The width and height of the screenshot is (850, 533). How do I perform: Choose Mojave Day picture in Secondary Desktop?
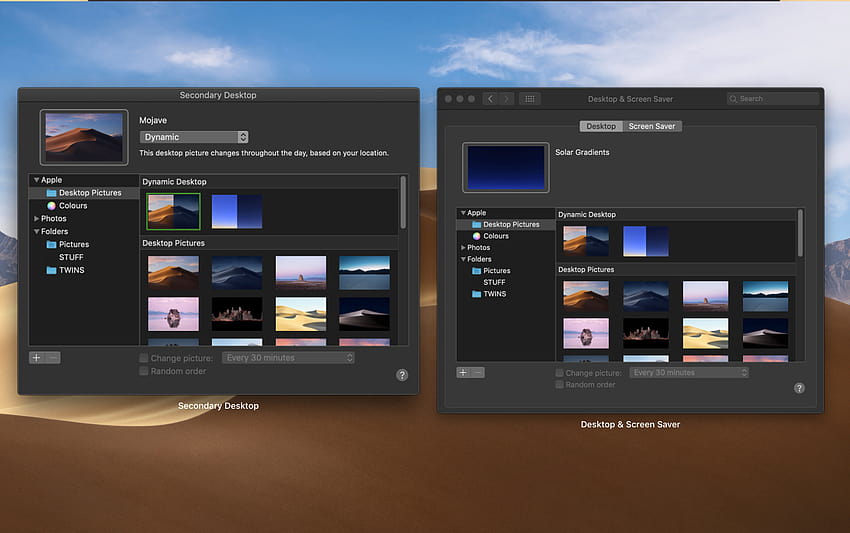coord(173,273)
